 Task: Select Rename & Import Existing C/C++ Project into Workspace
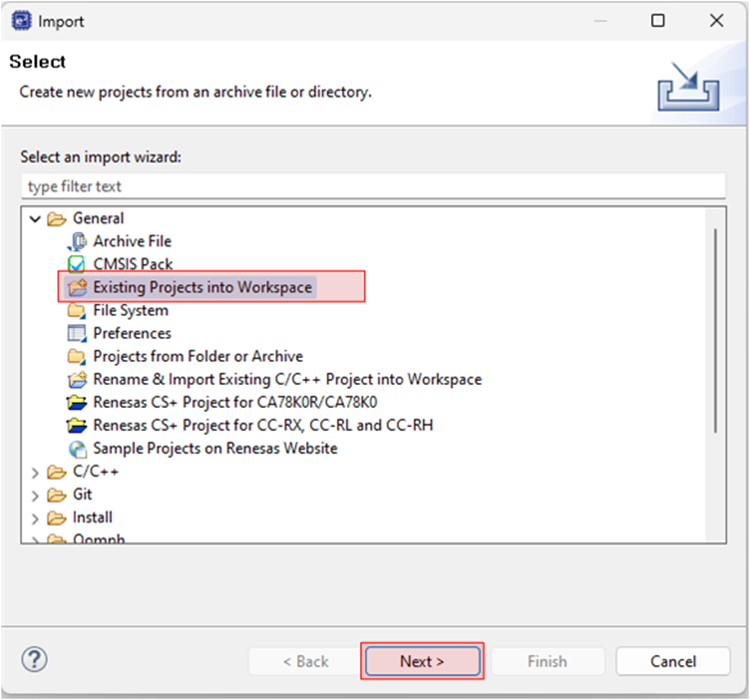287,379
